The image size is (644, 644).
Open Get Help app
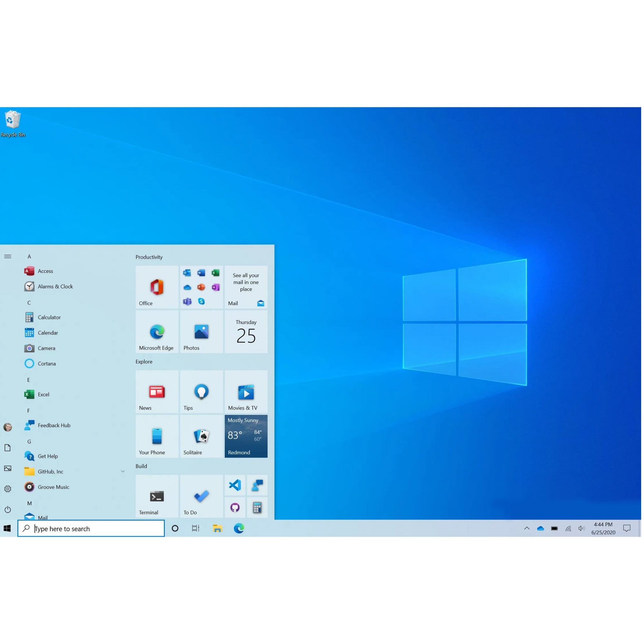pos(75,456)
